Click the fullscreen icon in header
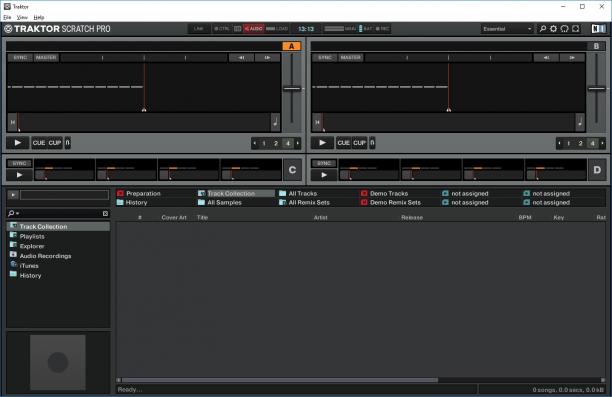Screen dimensions: 612x397 pos(576,28)
